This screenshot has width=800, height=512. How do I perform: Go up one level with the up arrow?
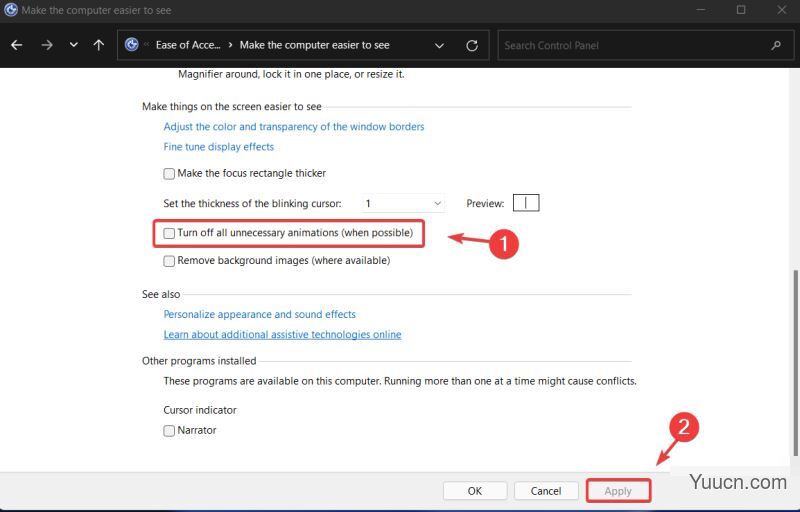coord(98,45)
